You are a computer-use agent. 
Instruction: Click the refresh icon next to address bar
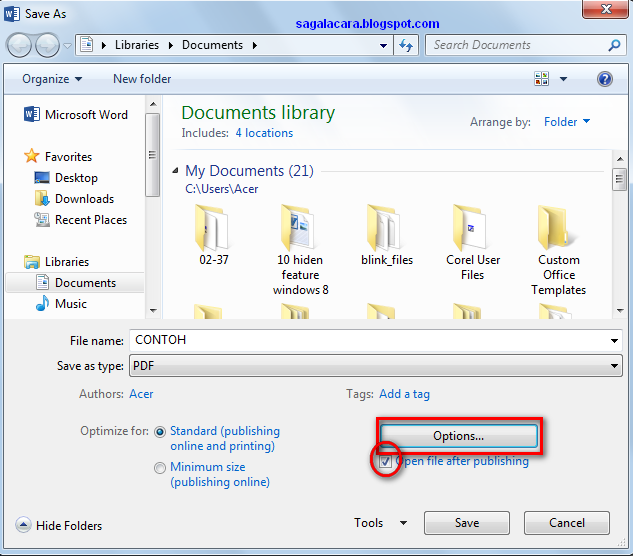[x=406, y=45]
